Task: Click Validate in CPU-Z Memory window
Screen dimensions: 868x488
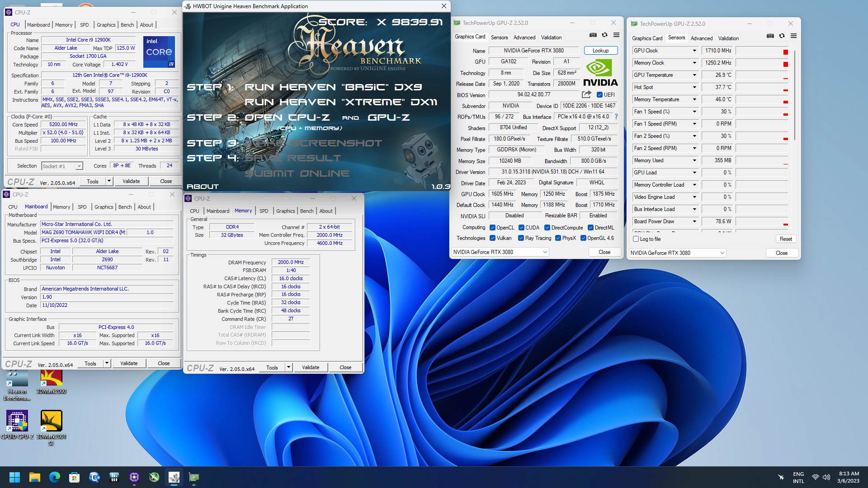Action: point(310,367)
